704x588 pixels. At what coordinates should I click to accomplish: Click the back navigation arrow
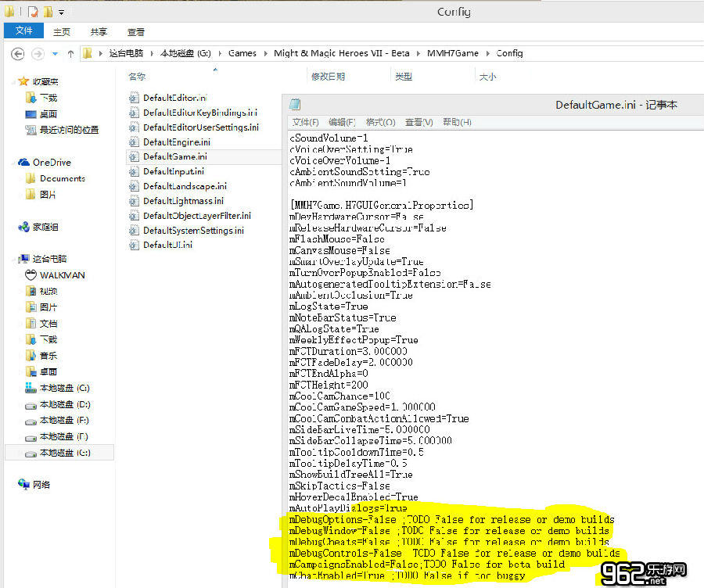point(17,53)
